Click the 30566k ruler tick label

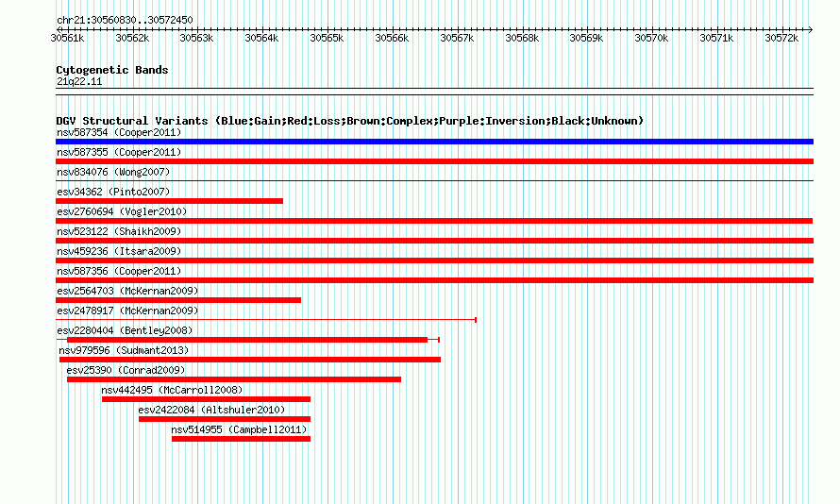(x=392, y=38)
